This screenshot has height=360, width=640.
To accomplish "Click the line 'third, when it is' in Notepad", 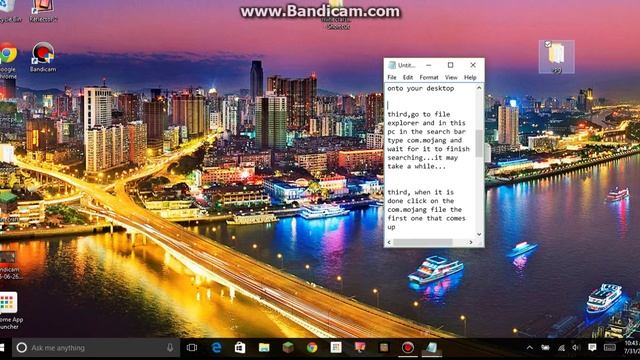I will 420,192.
